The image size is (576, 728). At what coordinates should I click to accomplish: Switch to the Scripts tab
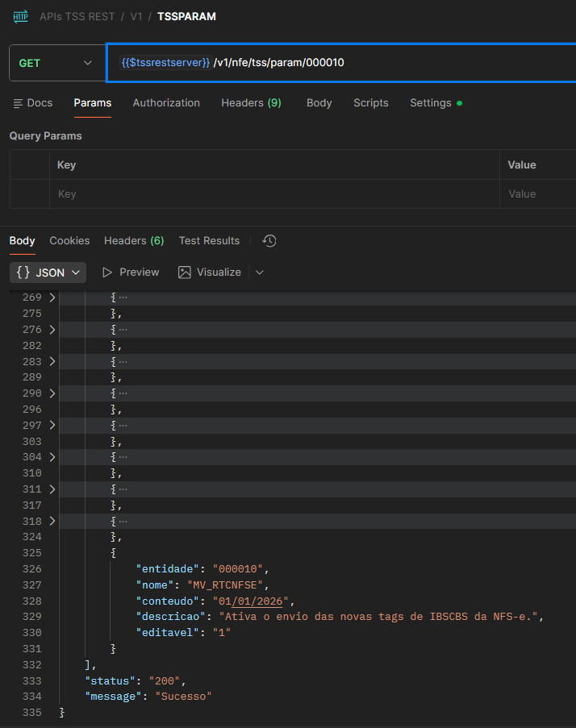coord(370,103)
